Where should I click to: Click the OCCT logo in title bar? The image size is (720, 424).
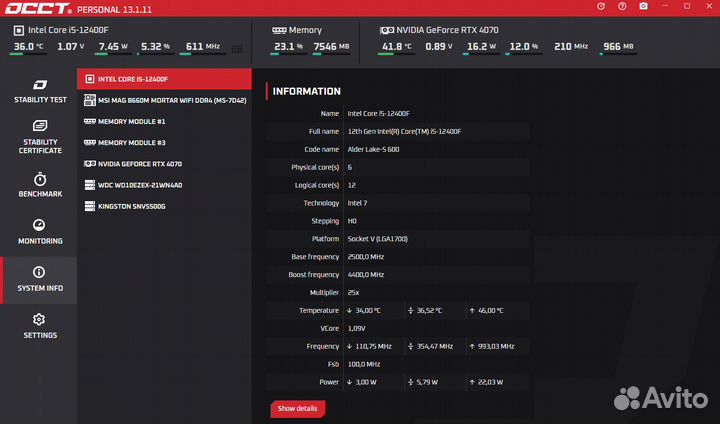pos(37,8)
